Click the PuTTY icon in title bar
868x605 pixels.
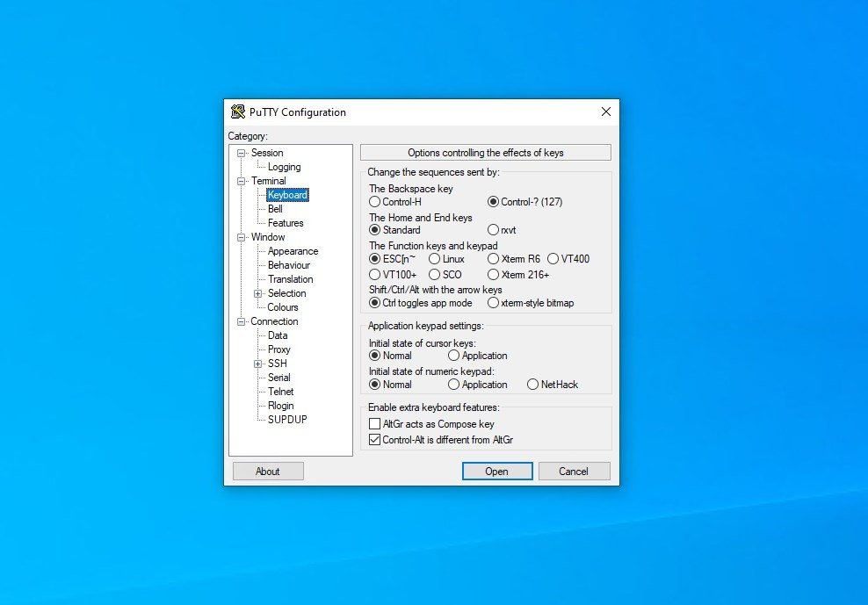click(x=238, y=112)
